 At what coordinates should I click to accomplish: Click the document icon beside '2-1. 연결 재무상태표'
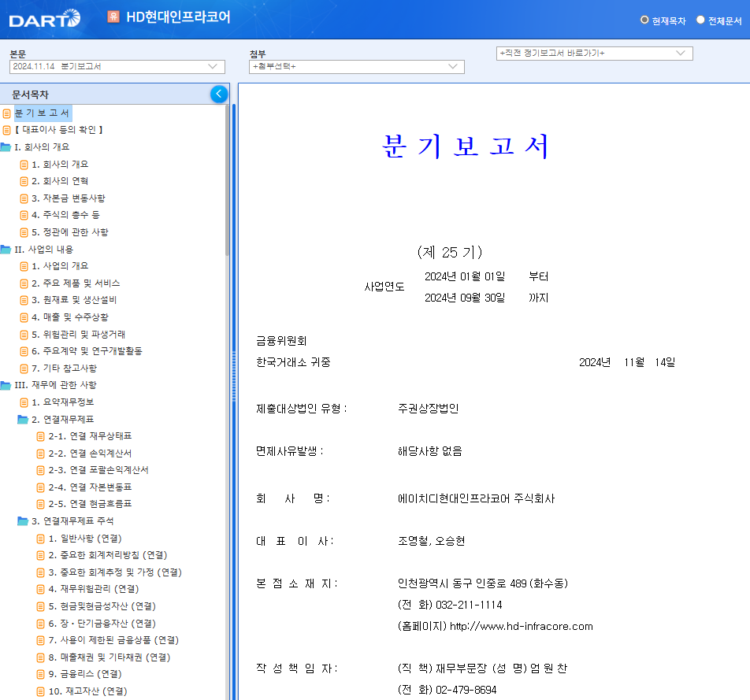(x=40, y=435)
